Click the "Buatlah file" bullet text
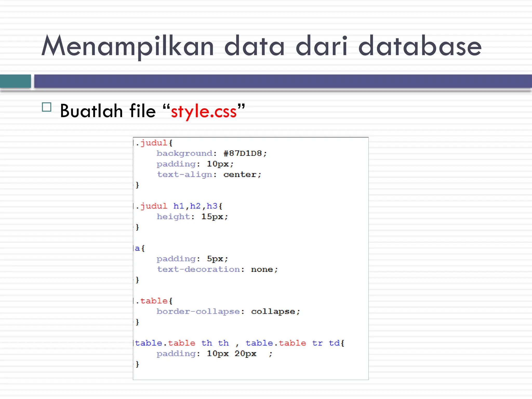 [x=108, y=111]
